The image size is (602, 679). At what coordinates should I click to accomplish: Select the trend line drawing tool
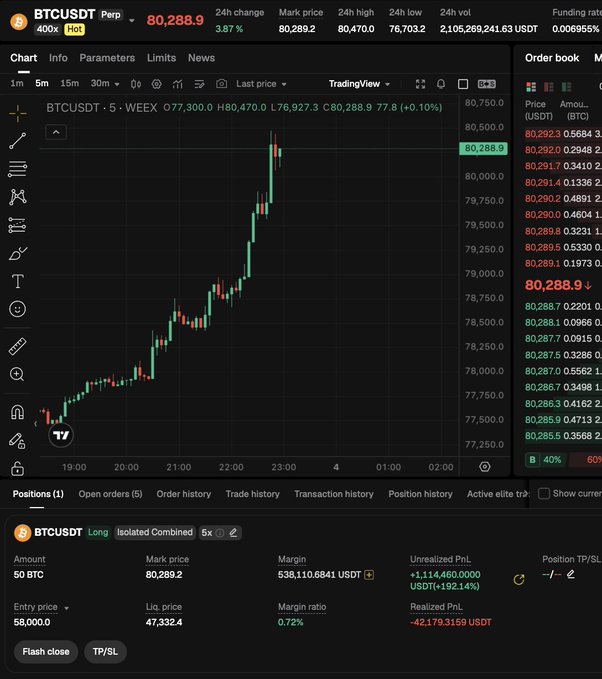tap(18, 141)
